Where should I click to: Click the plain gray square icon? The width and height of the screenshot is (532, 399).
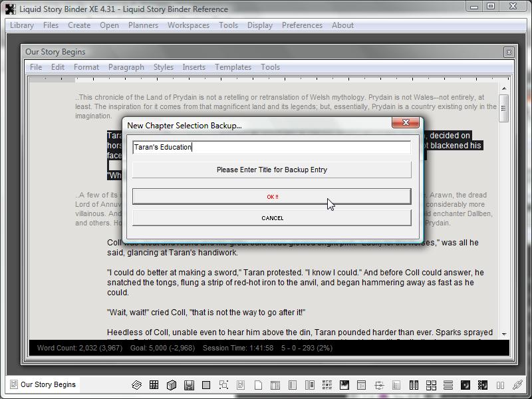pos(206,385)
